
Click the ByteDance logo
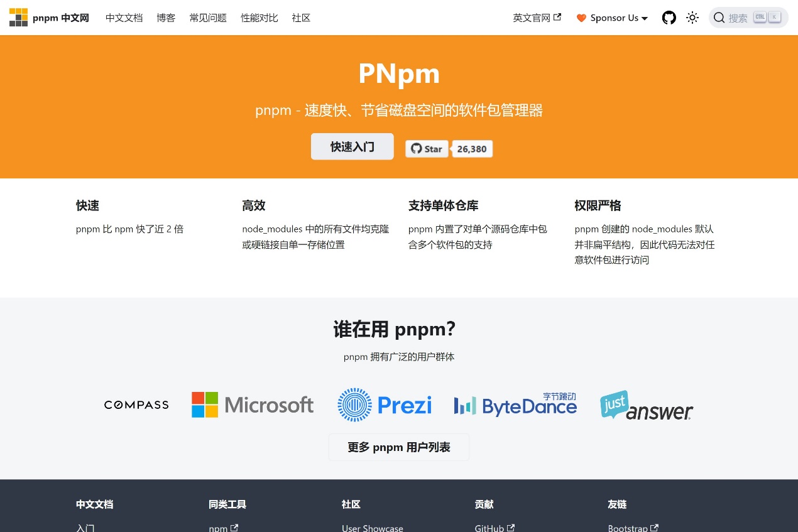[x=515, y=405]
